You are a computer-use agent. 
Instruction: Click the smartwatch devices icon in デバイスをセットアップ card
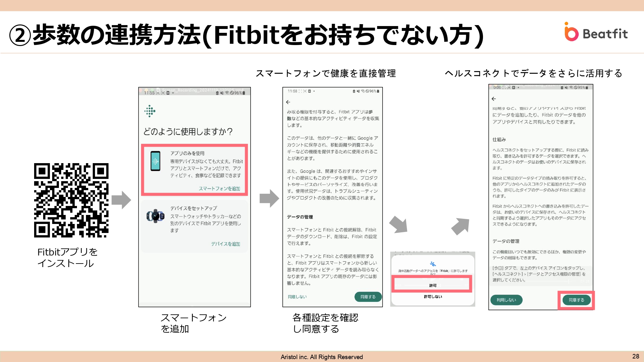pos(156,216)
